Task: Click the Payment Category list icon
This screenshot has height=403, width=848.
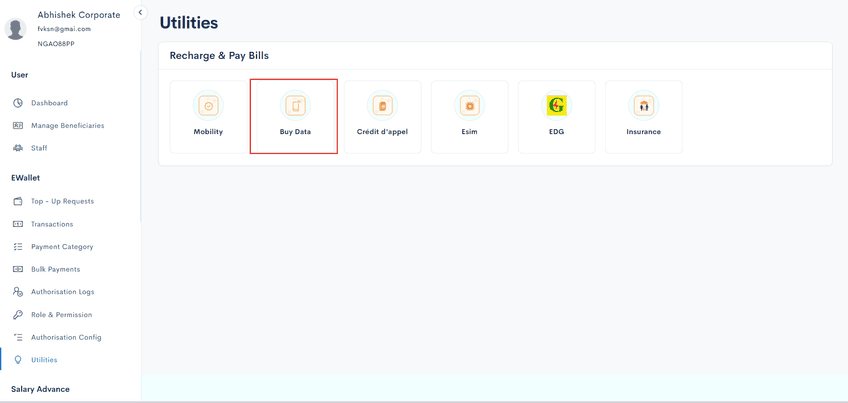Action: point(18,247)
